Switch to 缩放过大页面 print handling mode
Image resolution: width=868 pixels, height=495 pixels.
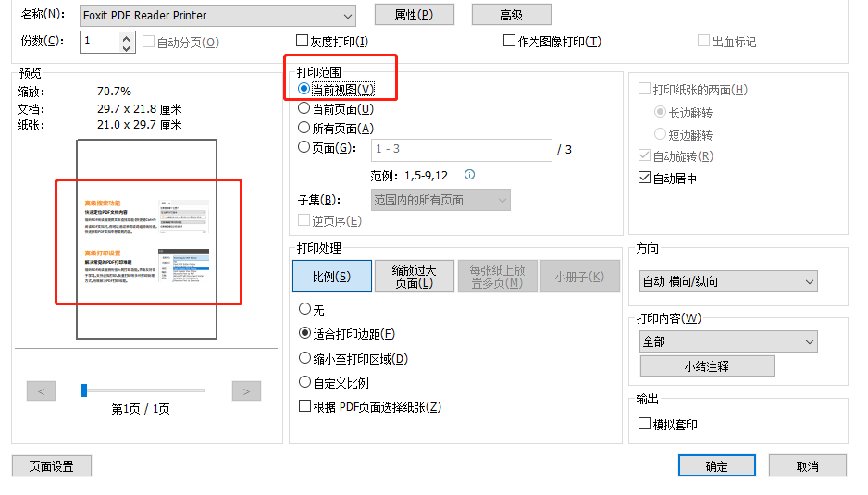(x=414, y=276)
